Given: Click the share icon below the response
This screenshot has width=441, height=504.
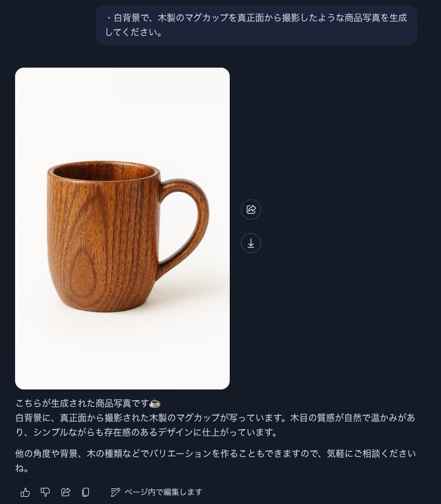Looking at the screenshot, I should pos(65,492).
